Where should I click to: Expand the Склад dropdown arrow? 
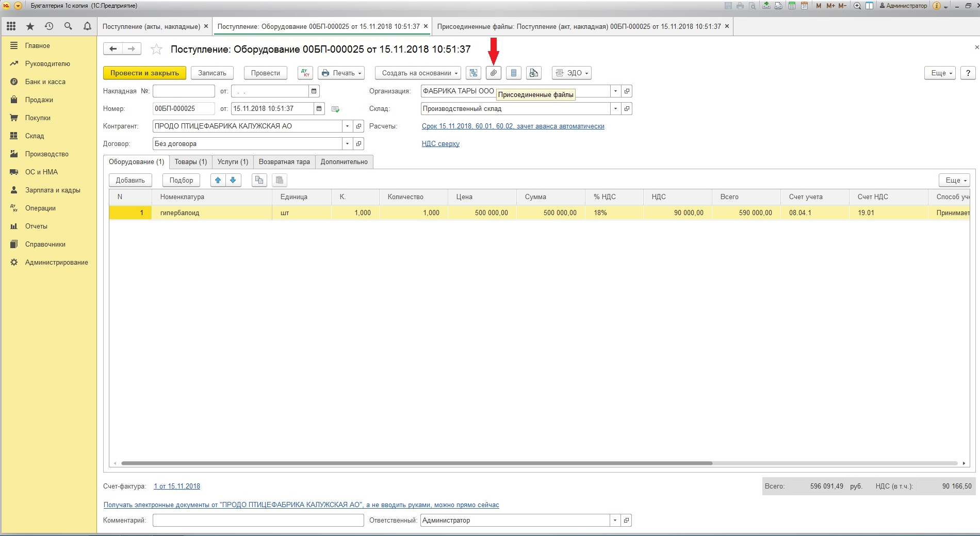point(615,109)
